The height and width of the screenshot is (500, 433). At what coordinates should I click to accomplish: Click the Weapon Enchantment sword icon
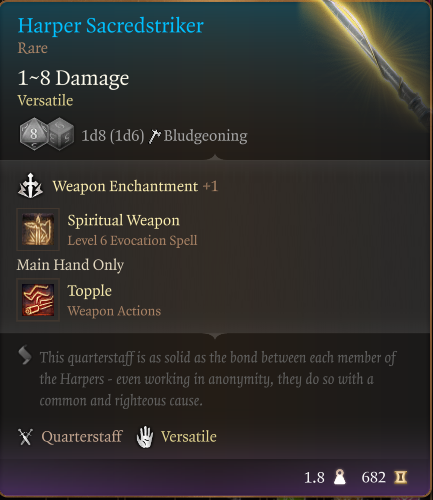tap(30, 186)
